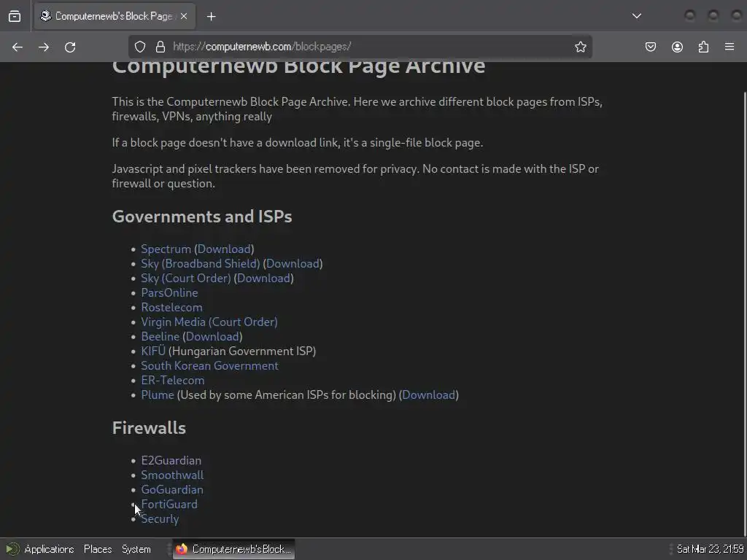This screenshot has height=560, width=747.
Task: Go back with the back arrow
Action: point(18,47)
